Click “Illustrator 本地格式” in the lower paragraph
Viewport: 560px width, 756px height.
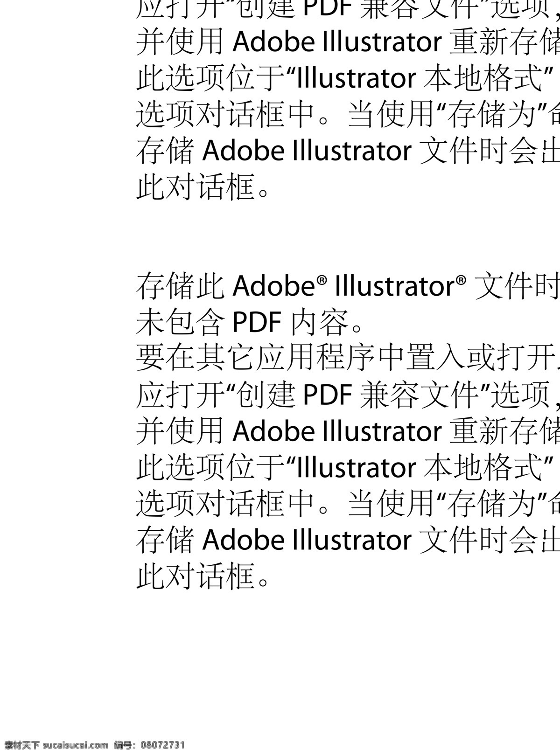(419, 468)
